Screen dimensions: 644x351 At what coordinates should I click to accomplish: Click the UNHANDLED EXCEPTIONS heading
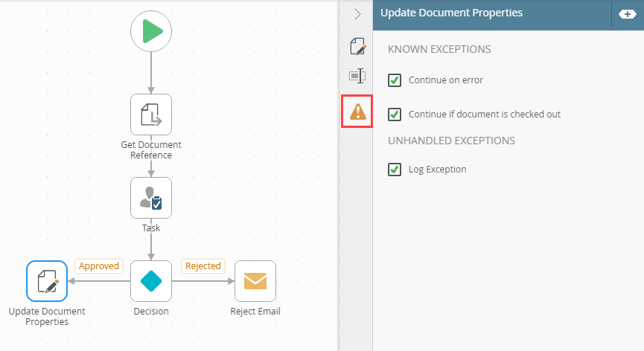point(451,141)
